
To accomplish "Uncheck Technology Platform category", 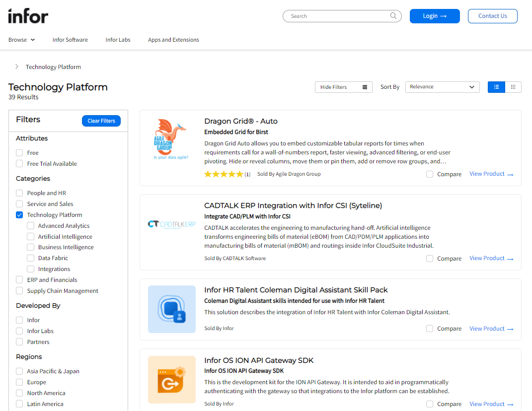I will 19,214.
